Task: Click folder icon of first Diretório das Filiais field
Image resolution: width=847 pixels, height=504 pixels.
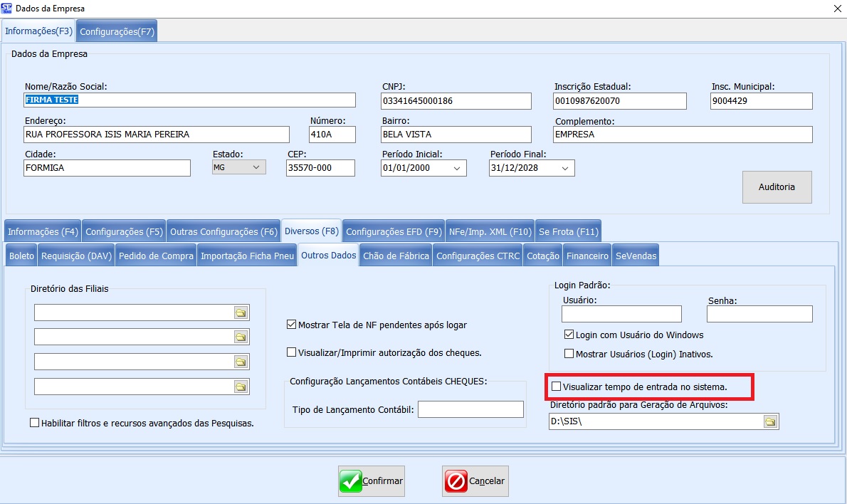Action: (x=241, y=313)
